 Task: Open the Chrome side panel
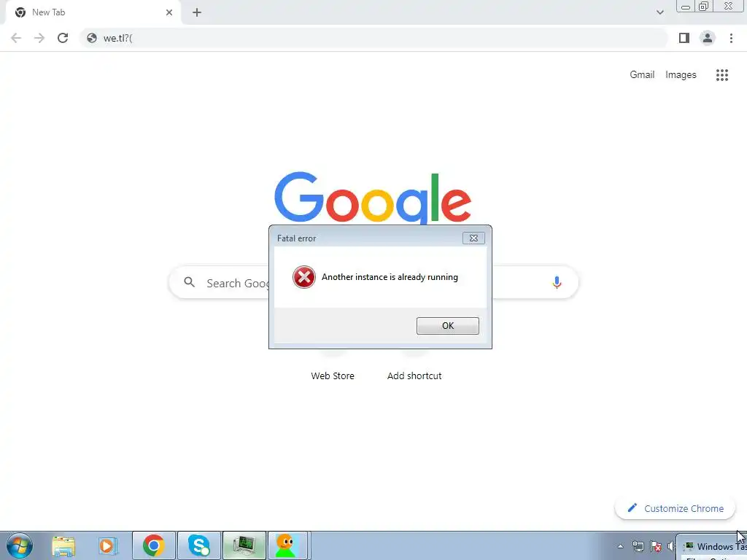pyautogui.click(x=684, y=38)
